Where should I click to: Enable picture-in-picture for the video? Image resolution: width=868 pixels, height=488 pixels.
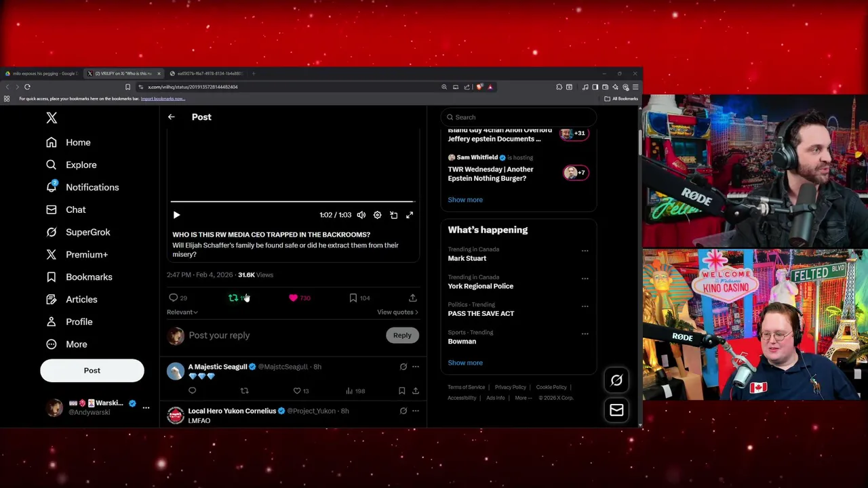pyautogui.click(x=394, y=215)
